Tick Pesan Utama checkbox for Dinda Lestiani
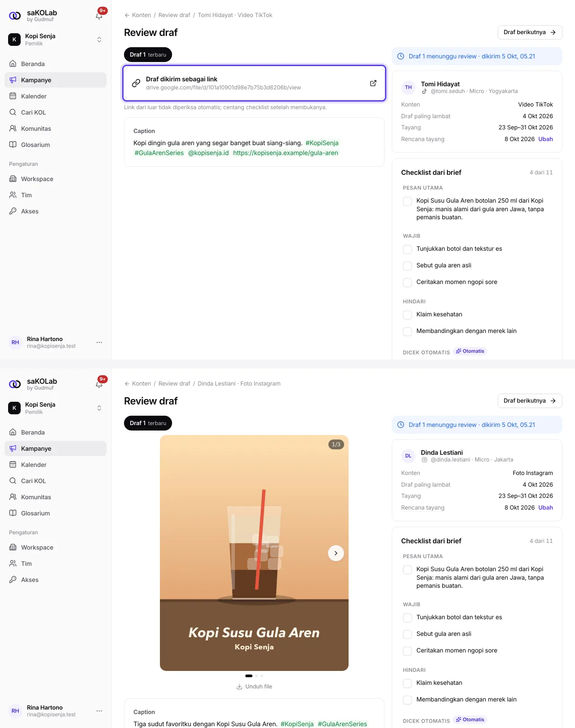This screenshot has width=575, height=728. [x=407, y=569]
